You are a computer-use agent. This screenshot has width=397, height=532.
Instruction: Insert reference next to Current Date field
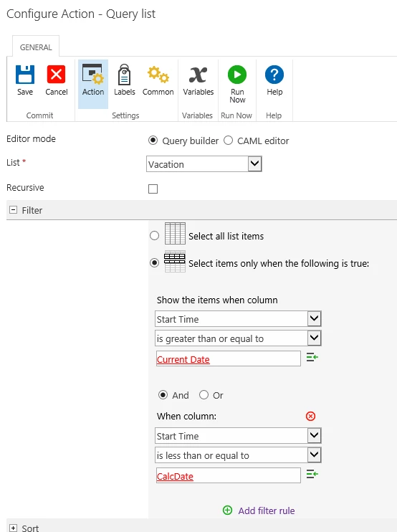312,357
